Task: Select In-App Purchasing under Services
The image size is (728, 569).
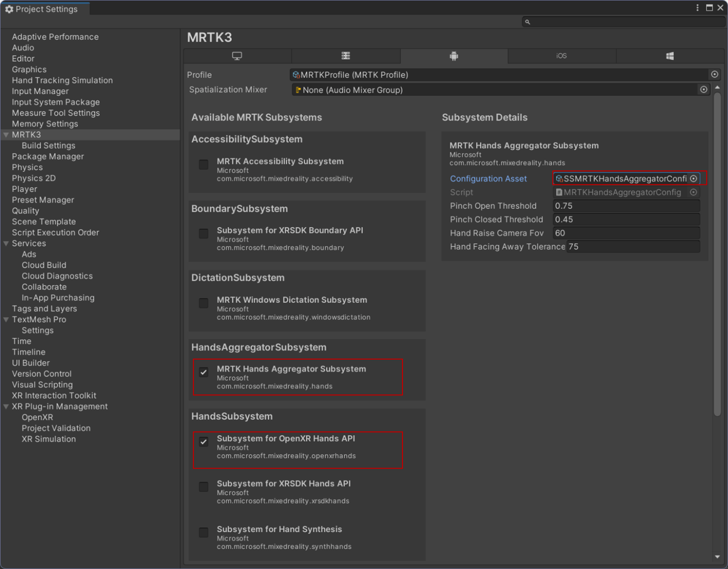Action: coord(58,298)
